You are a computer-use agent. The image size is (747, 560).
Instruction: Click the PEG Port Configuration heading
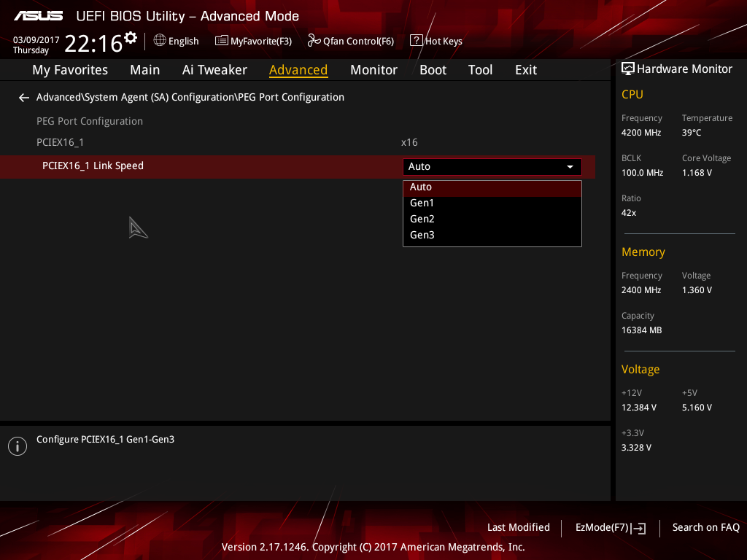coord(90,122)
